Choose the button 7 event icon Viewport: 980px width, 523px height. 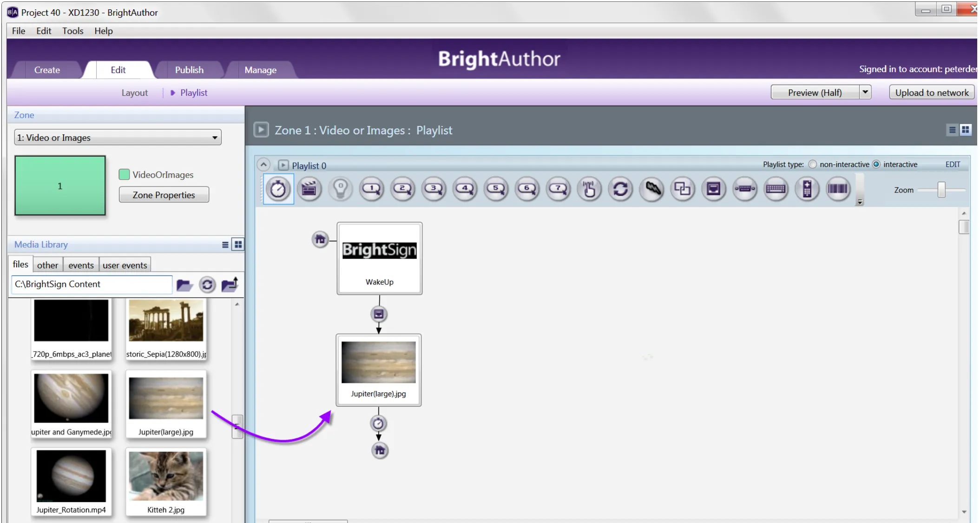click(559, 189)
